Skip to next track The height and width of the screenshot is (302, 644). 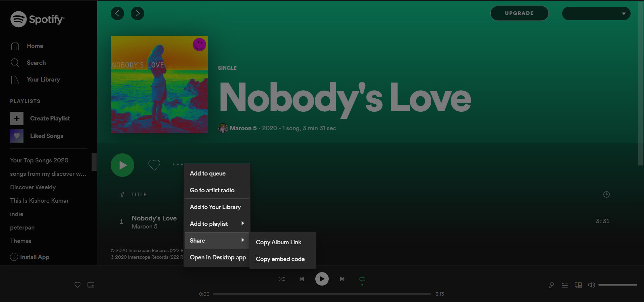(342, 279)
